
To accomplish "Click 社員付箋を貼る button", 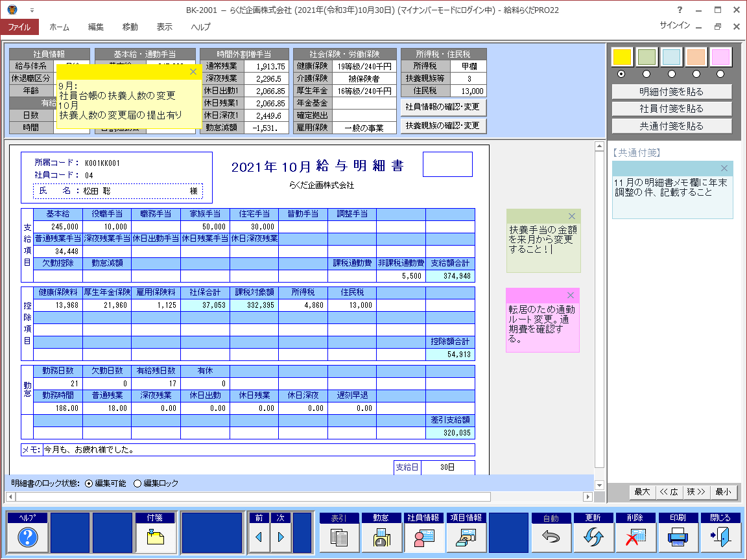I will (672, 109).
